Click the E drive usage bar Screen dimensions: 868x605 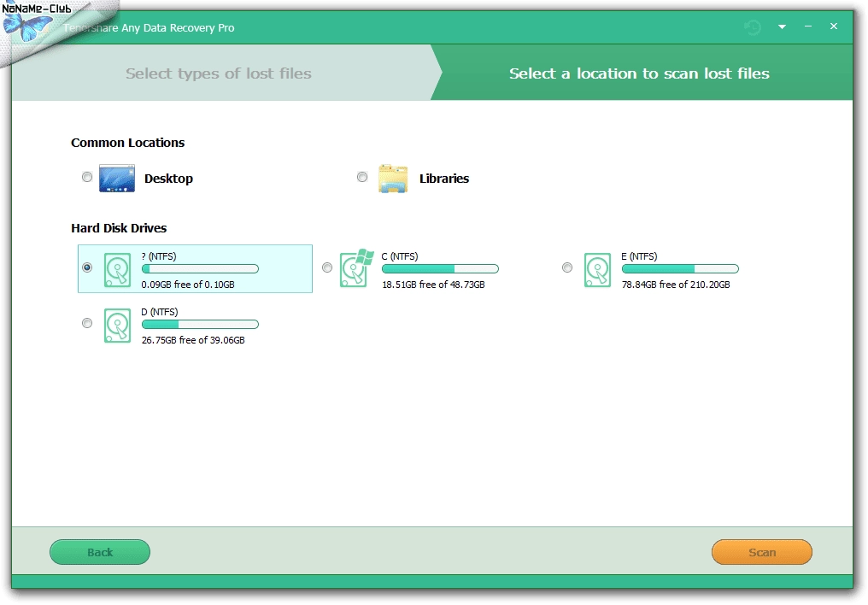pos(680,269)
